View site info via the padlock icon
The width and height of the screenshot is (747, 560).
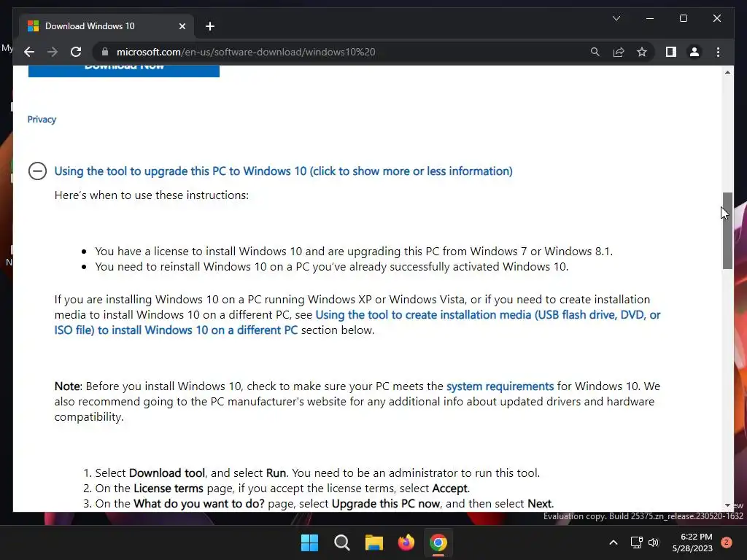(105, 52)
